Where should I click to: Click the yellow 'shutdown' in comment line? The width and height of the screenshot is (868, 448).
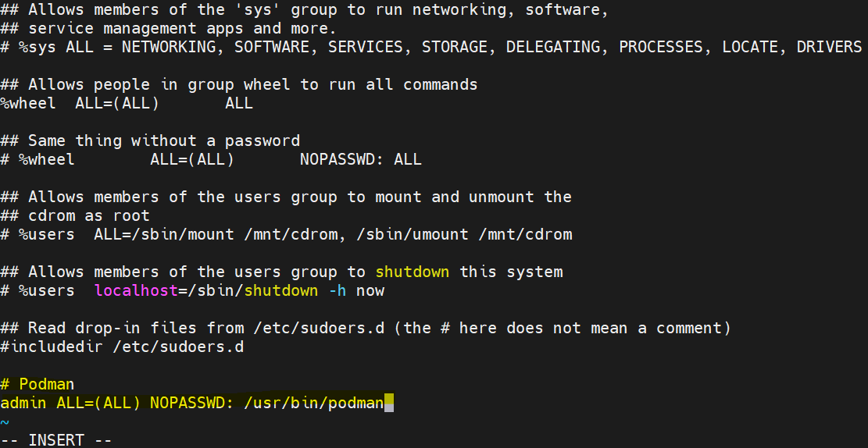pos(413,272)
